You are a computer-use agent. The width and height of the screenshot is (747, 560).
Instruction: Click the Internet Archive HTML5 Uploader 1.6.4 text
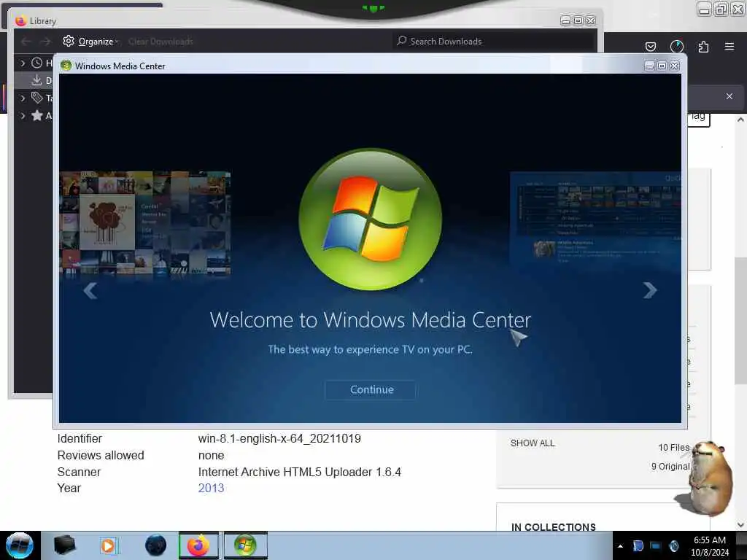pos(300,472)
